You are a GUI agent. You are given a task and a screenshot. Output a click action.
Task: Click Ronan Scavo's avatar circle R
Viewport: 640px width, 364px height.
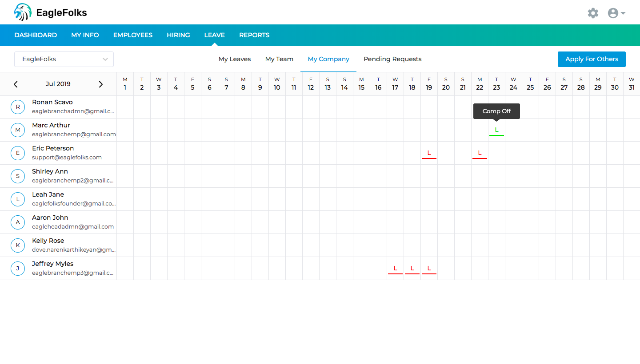click(x=18, y=107)
